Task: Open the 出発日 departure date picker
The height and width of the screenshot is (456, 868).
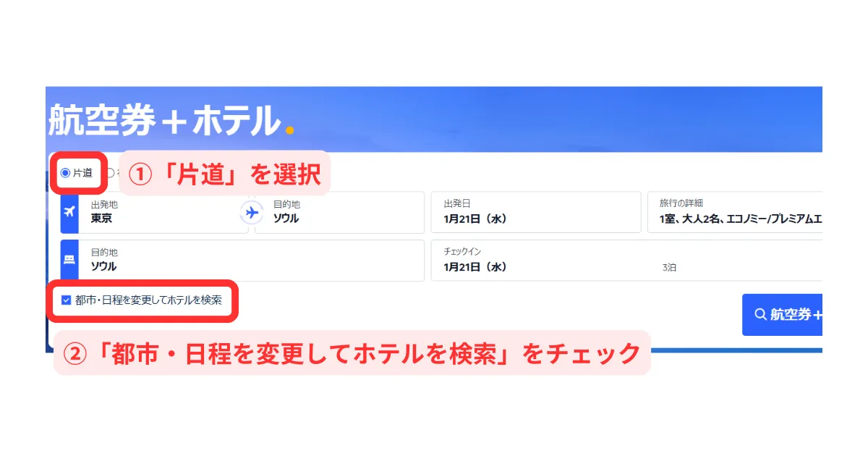Action: [535, 212]
